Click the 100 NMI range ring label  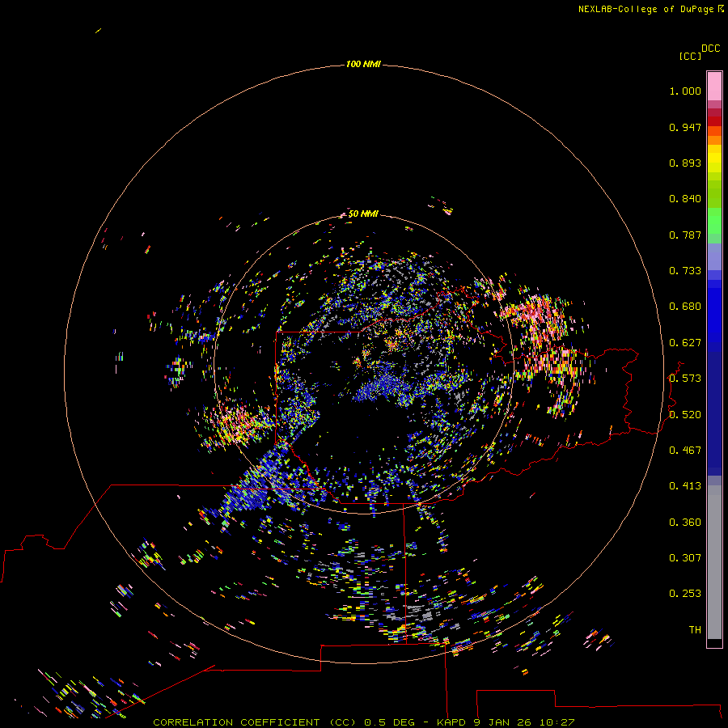pyautogui.click(x=363, y=64)
